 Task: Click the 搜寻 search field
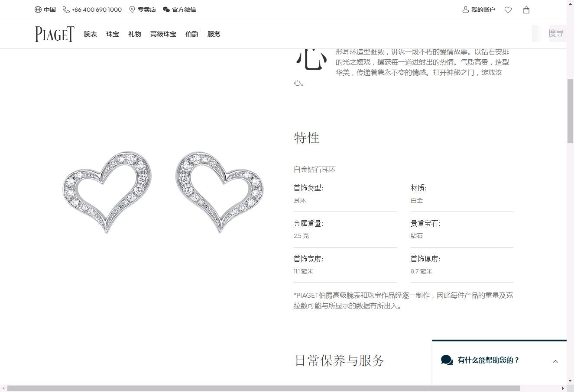(x=556, y=33)
